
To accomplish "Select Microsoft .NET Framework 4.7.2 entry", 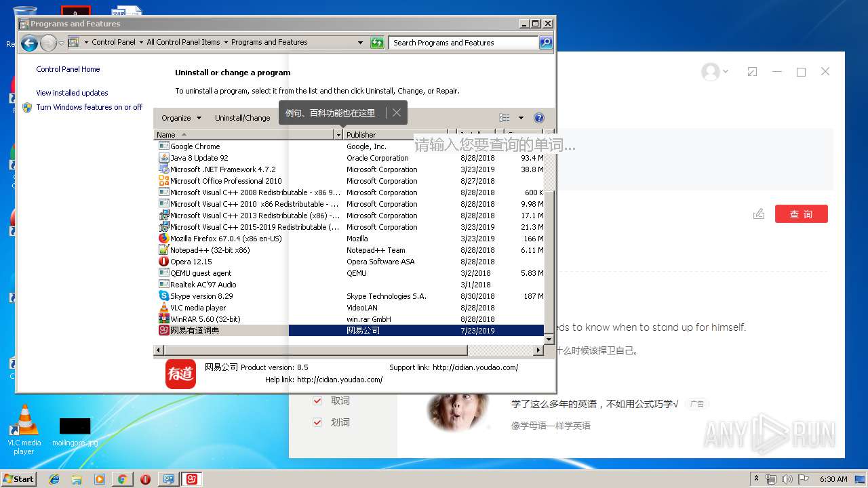I will click(x=223, y=169).
